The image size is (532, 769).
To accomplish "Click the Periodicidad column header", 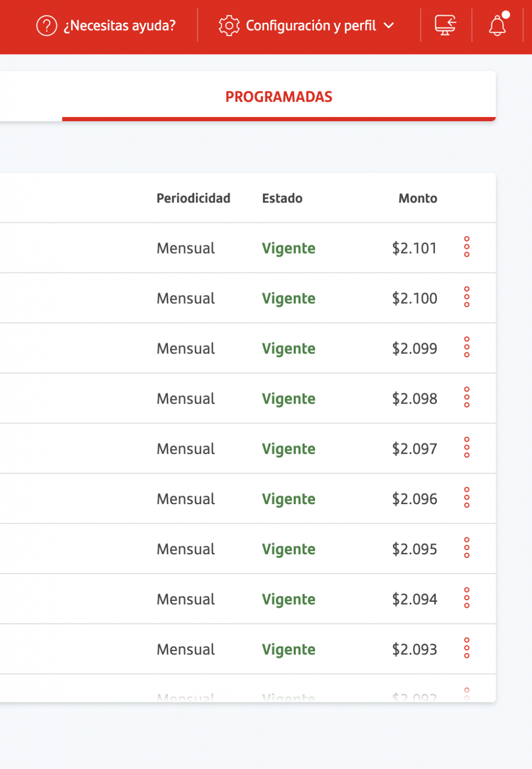I will [193, 198].
